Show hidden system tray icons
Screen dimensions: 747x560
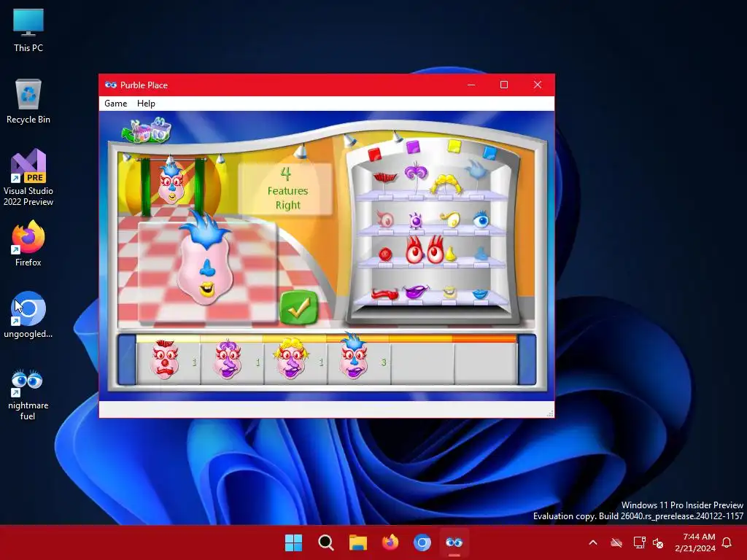tap(593, 542)
